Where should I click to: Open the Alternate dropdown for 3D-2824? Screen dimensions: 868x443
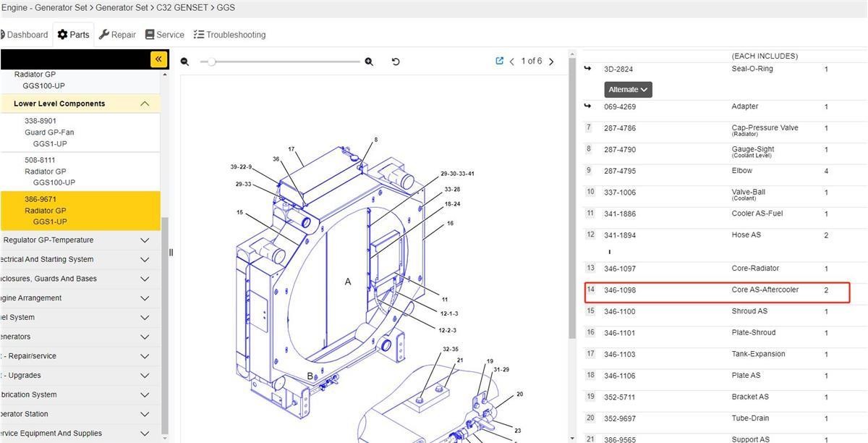(629, 90)
